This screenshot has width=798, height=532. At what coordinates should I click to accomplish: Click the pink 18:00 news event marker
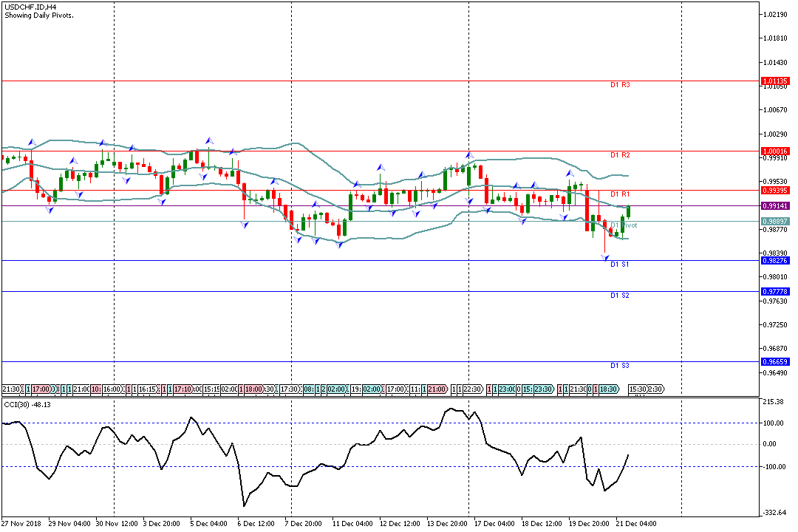(x=253, y=389)
